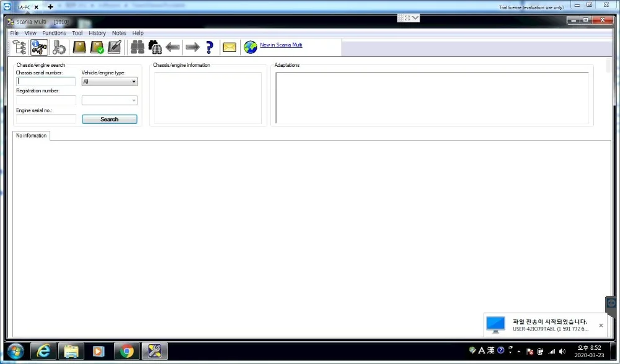The height and width of the screenshot is (364, 620).
Task: Click the power plug tray icon
Action: pos(541,352)
